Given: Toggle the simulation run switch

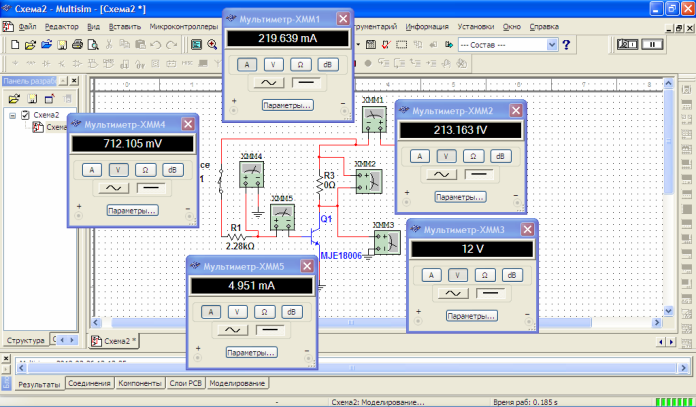Looking at the screenshot, I should [627, 44].
